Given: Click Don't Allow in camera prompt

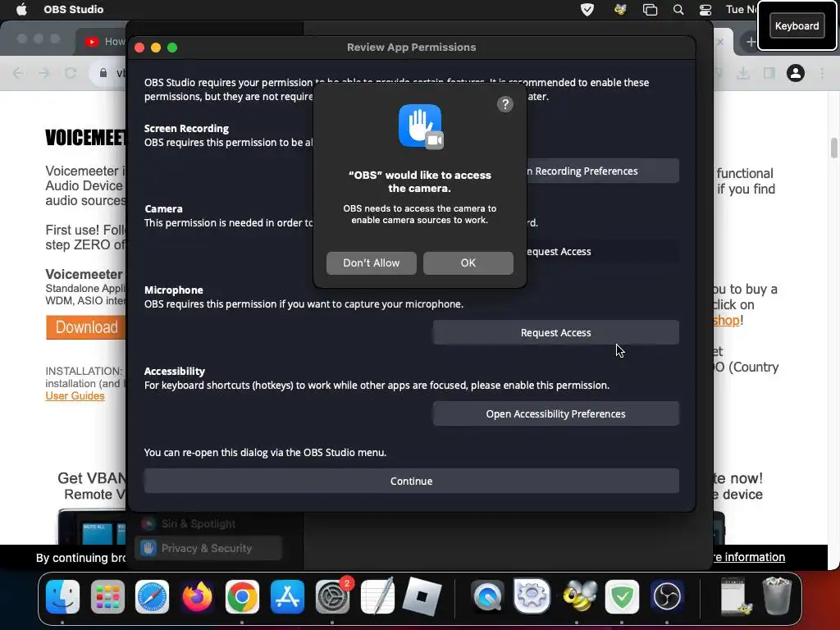Looking at the screenshot, I should tap(372, 263).
